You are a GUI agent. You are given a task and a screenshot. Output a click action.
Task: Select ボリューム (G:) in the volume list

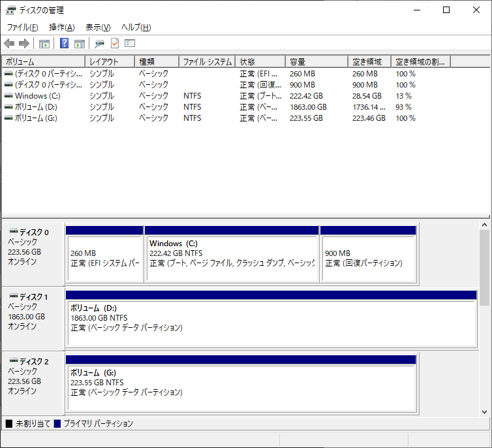pyautogui.click(x=227, y=118)
